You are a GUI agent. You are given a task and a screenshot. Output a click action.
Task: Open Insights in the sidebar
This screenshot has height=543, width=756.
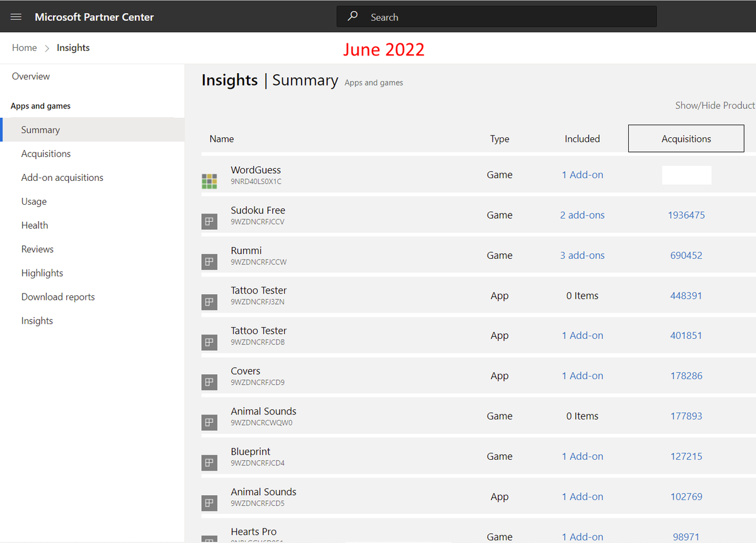[x=37, y=321]
